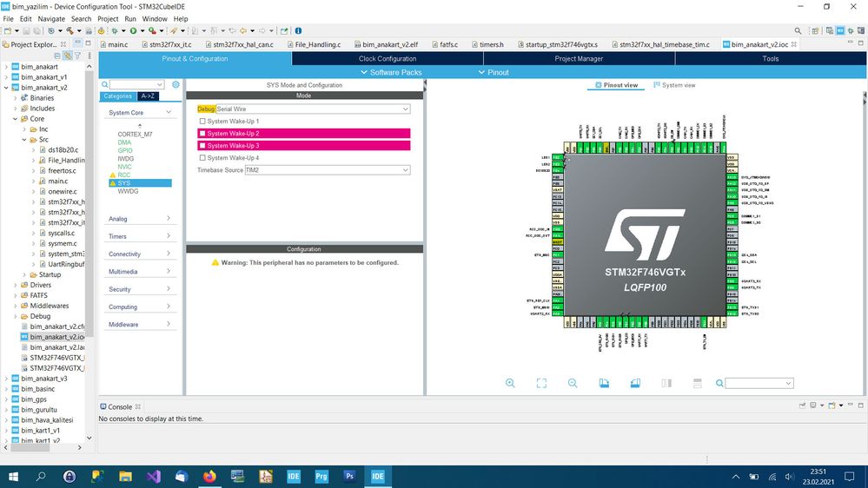This screenshot has width=868, height=488.
Task: Click the Open Console icon in console panel
Action: coord(832,406)
